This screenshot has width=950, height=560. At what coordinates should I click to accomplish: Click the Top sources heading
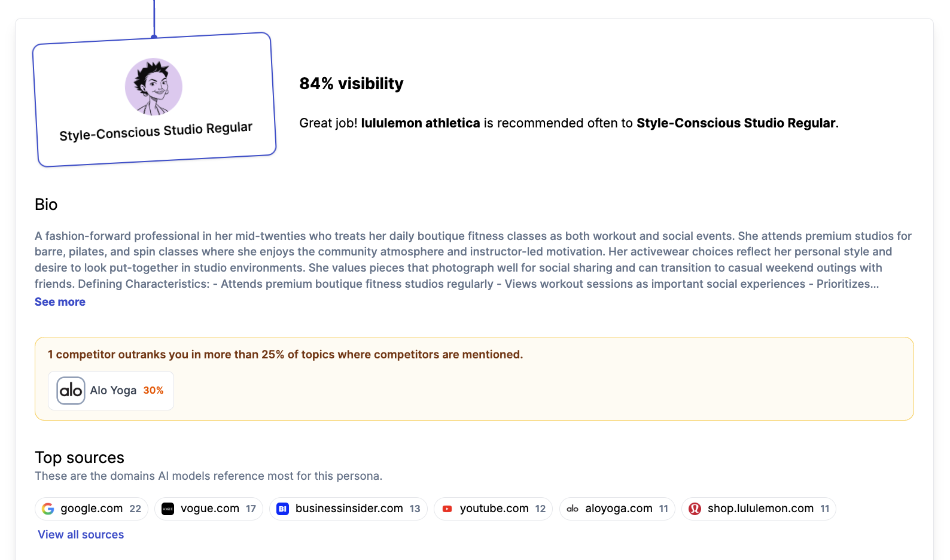click(80, 458)
